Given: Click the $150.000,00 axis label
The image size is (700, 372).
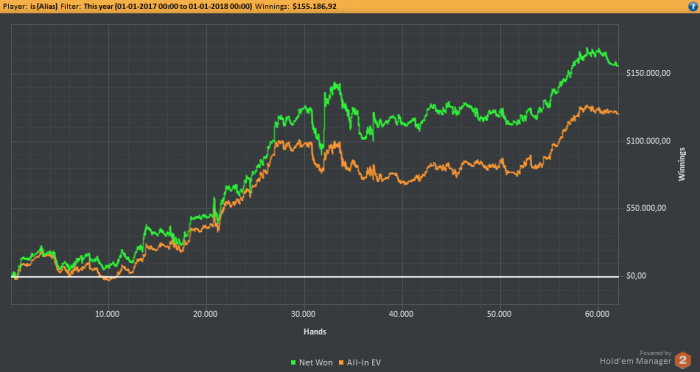Looking at the screenshot, I should pyautogui.click(x=648, y=73).
